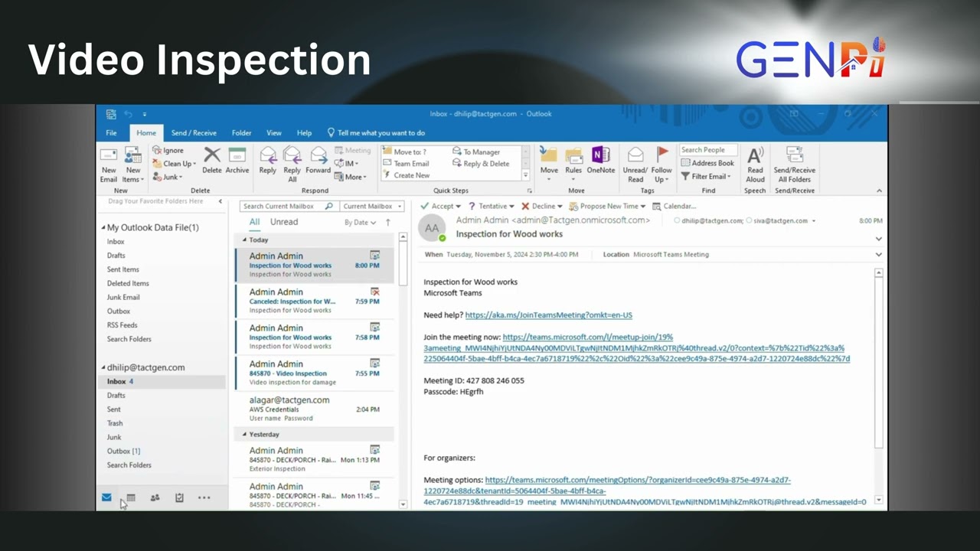Screen dimensions: 980x551
Task: Open the Canceled: Inspection email
Action: (314, 302)
